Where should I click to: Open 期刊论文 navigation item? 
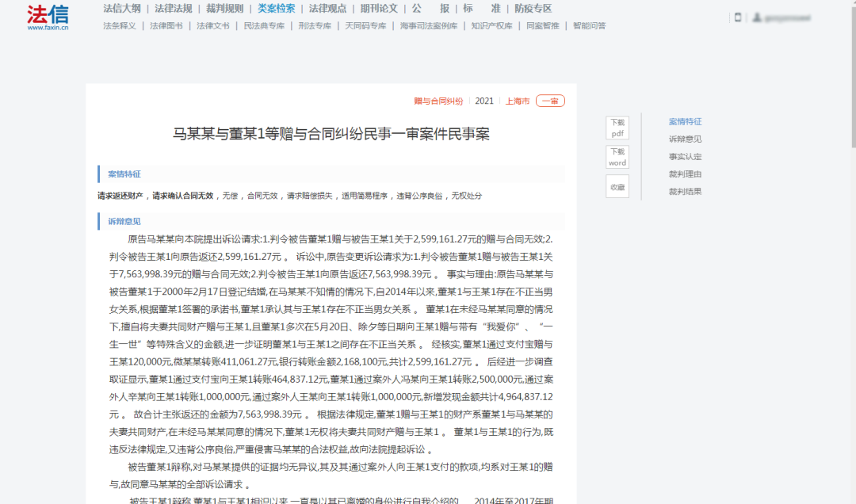click(379, 8)
